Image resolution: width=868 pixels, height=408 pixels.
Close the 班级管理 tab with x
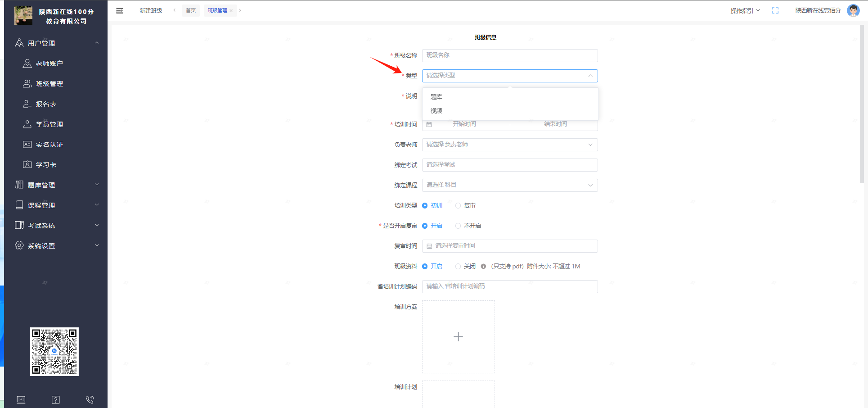pos(231,11)
